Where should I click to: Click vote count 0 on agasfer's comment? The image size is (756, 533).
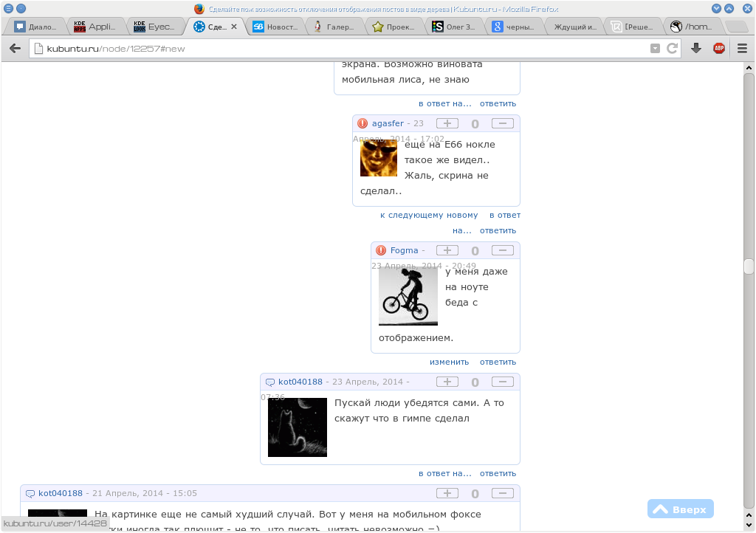point(475,124)
